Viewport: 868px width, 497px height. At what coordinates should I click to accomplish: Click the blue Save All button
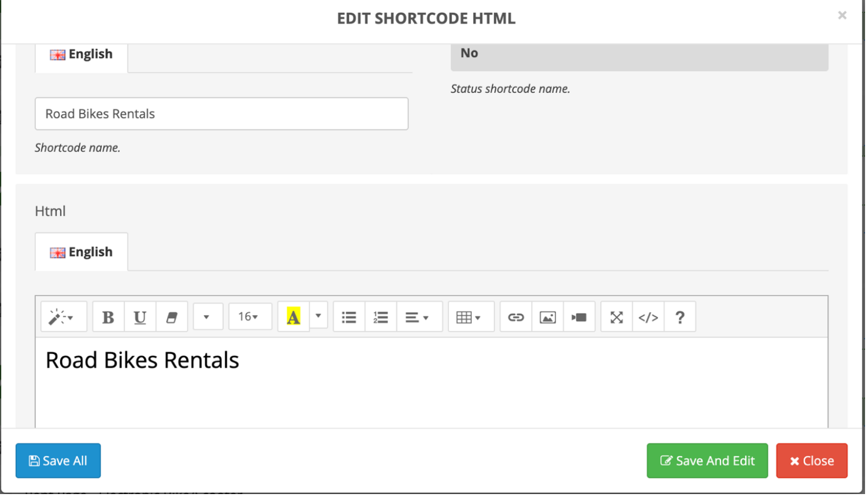pyautogui.click(x=58, y=461)
